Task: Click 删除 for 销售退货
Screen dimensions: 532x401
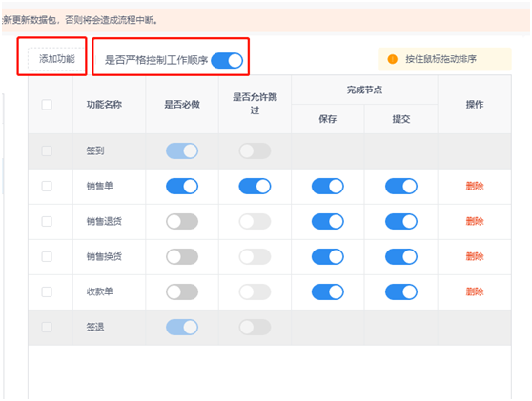Action: [475, 221]
